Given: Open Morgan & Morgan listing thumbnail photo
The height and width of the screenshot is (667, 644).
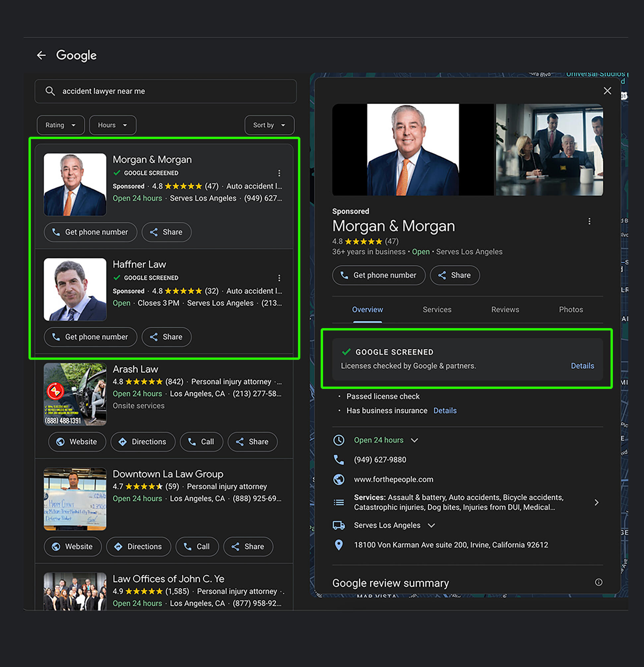Looking at the screenshot, I should (75, 184).
